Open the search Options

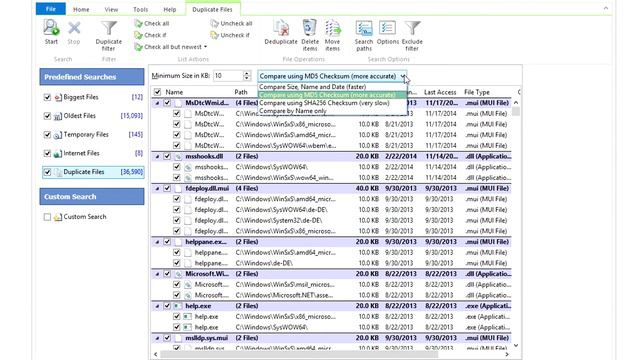tap(387, 32)
